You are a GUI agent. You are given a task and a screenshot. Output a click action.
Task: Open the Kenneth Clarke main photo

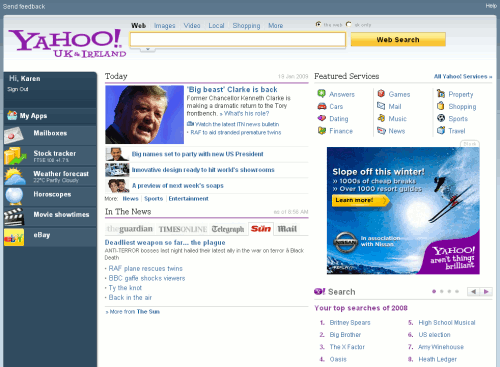[144, 115]
